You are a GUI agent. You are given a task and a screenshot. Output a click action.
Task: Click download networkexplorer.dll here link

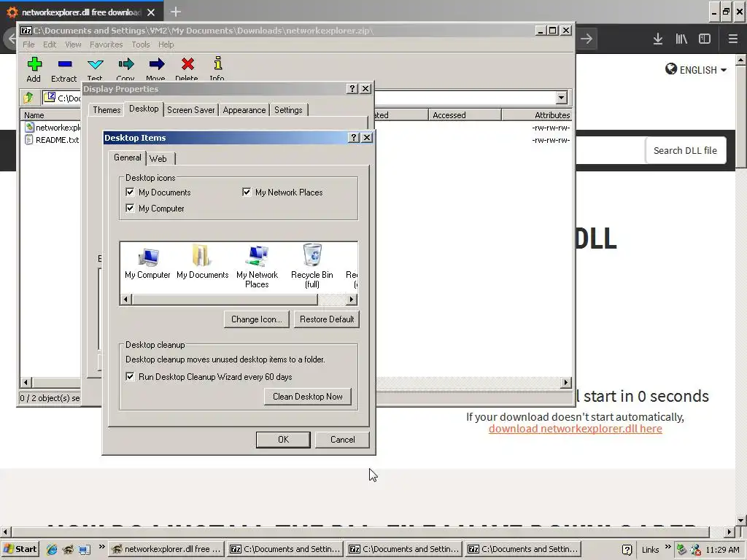[575, 429]
